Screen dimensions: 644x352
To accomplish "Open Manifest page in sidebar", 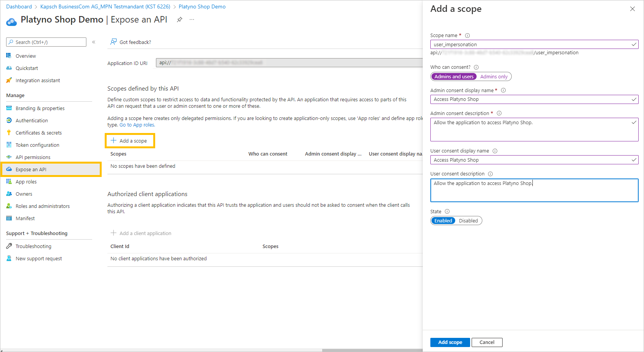I will (x=25, y=219).
